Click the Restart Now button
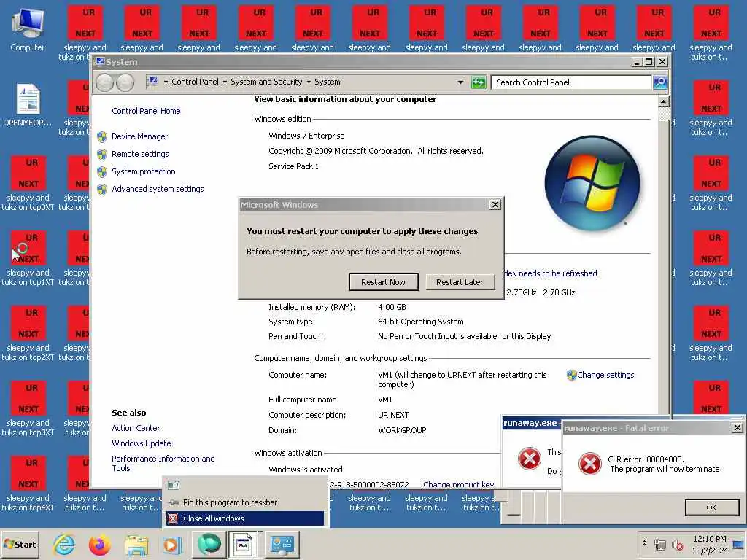 pyautogui.click(x=384, y=282)
